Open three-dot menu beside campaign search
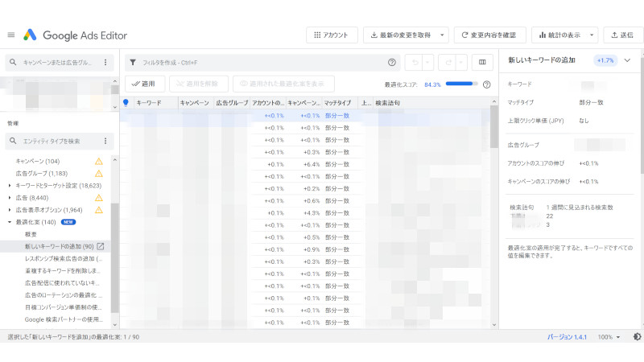 pyautogui.click(x=105, y=63)
